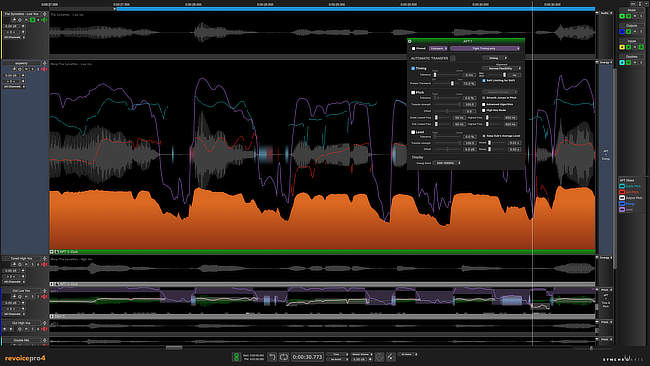Click red speaker icon on Dub High Vox track
Viewport: 650px width, 366px height.
tap(44, 329)
